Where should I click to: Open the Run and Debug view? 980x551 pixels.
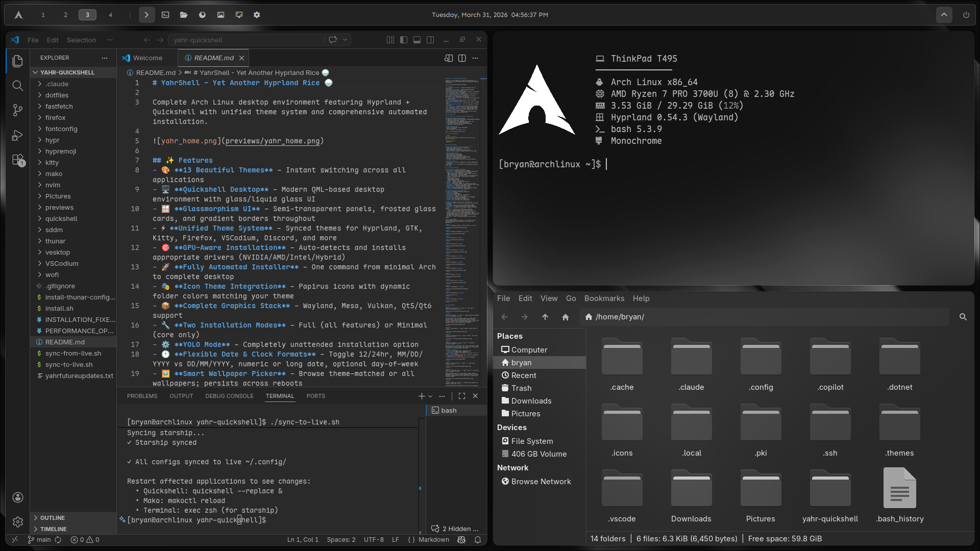coord(17,135)
